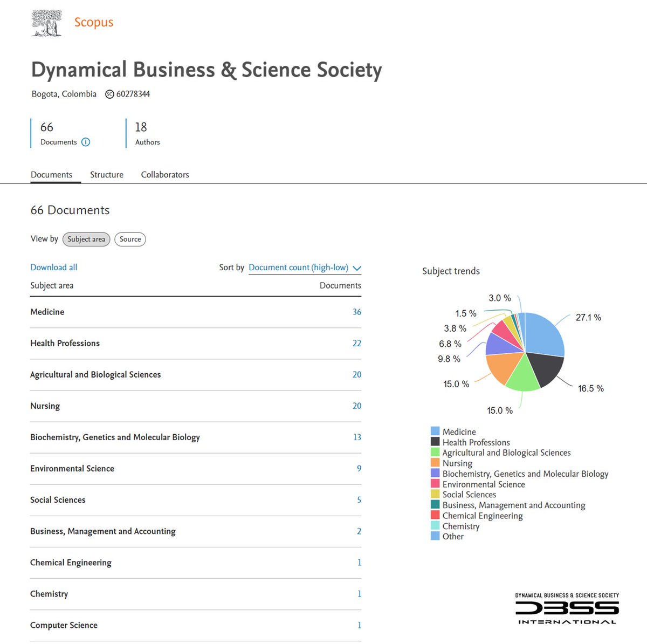Screen dimensions: 647x644
Task: Expand the sort dropdown chevron arrow
Action: tap(356, 268)
